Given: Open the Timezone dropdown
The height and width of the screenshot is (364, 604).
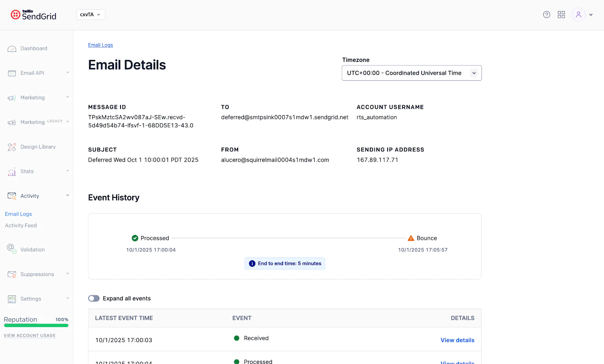Looking at the screenshot, I should (x=411, y=73).
